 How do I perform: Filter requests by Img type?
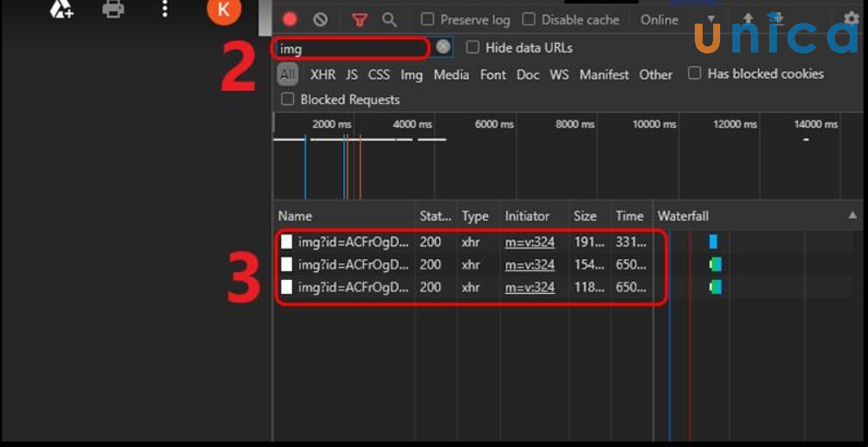412,74
